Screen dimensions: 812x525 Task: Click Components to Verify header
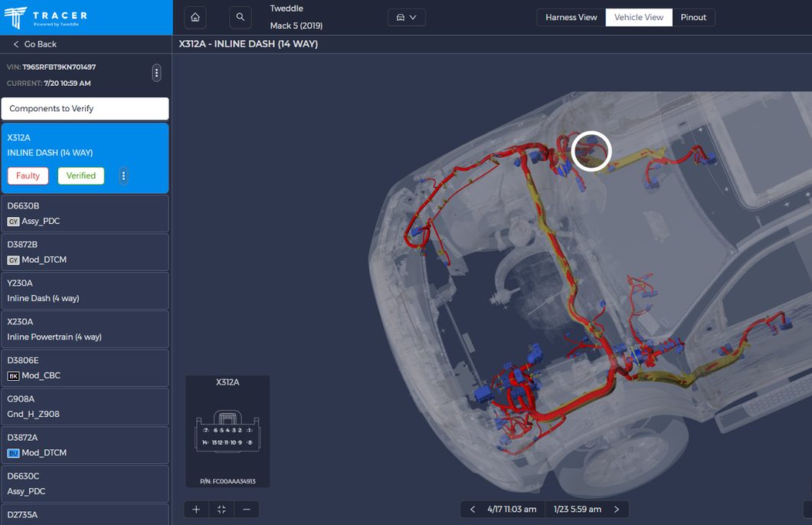tap(85, 108)
